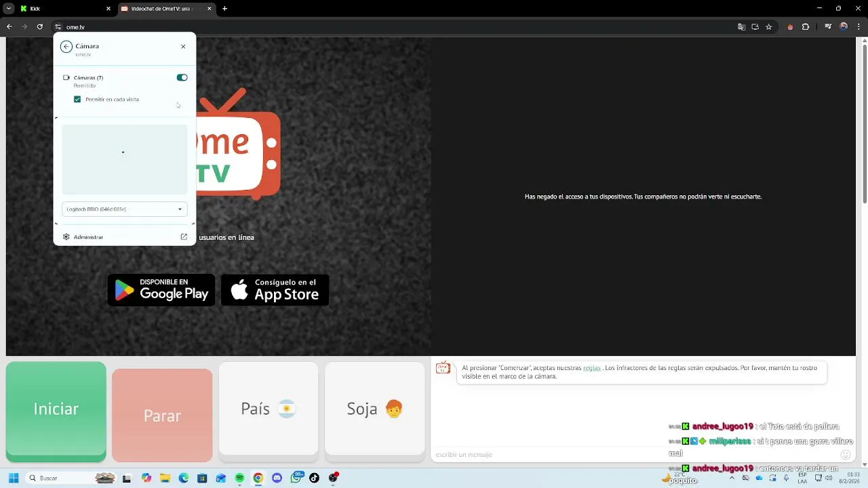Image resolution: width=868 pixels, height=488 pixels.
Task: Open Discord from the taskbar
Action: click(x=277, y=478)
